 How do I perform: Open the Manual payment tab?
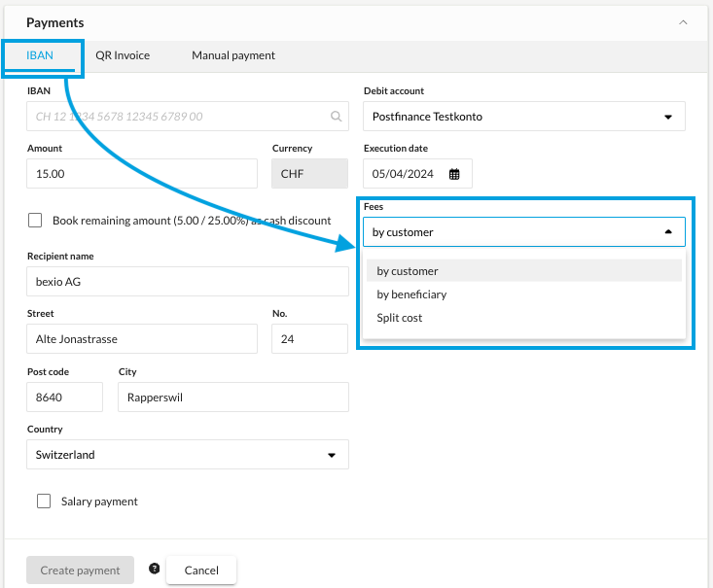click(233, 55)
